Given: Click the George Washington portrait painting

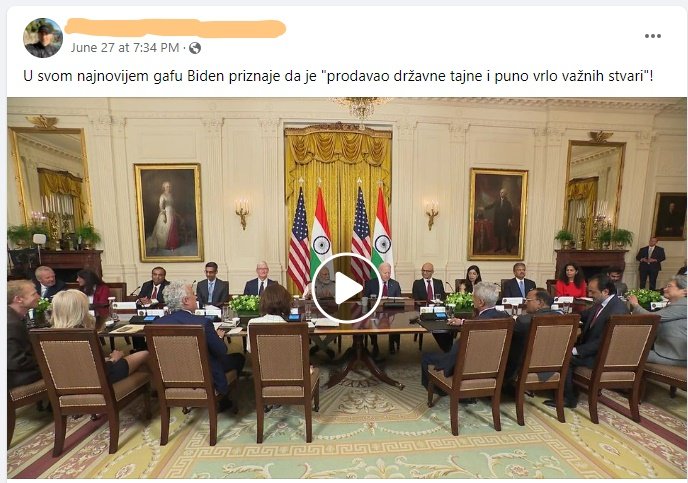Looking at the screenshot, I should [498, 214].
